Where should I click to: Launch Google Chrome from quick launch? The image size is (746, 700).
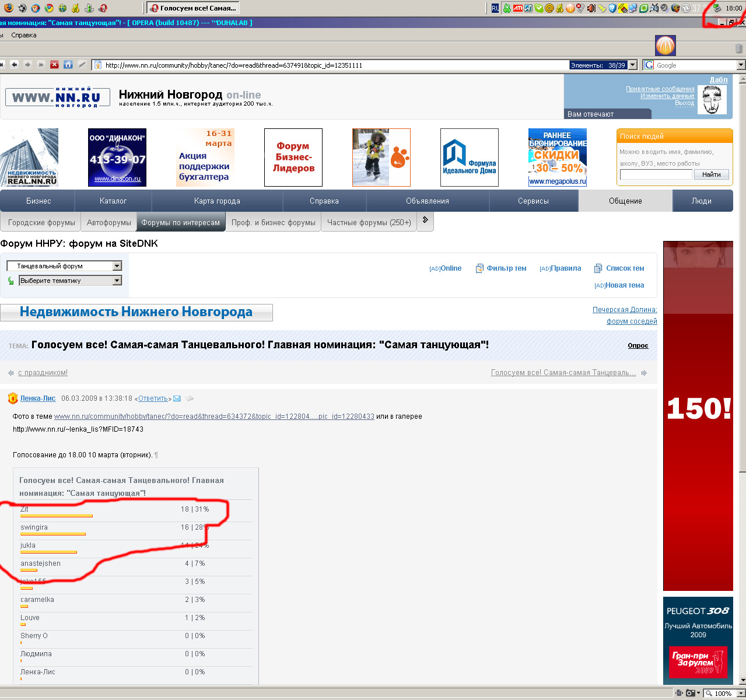[x=49, y=8]
